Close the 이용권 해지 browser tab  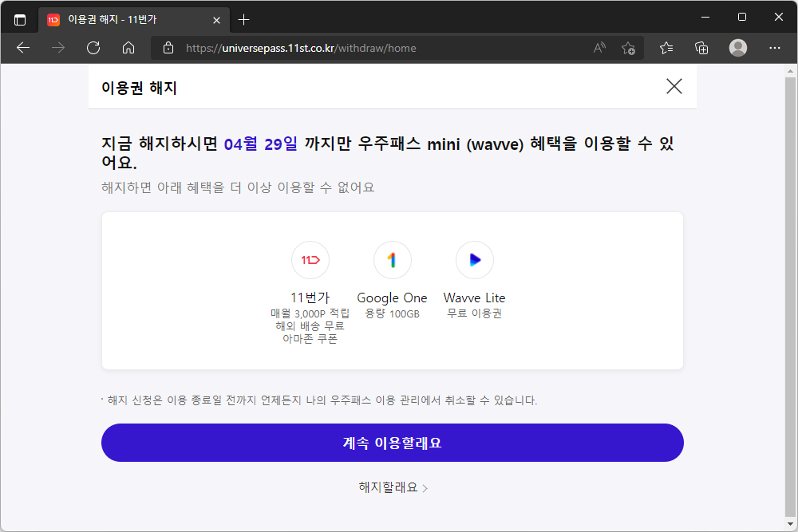pyautogui.click(x=216, y=21)
